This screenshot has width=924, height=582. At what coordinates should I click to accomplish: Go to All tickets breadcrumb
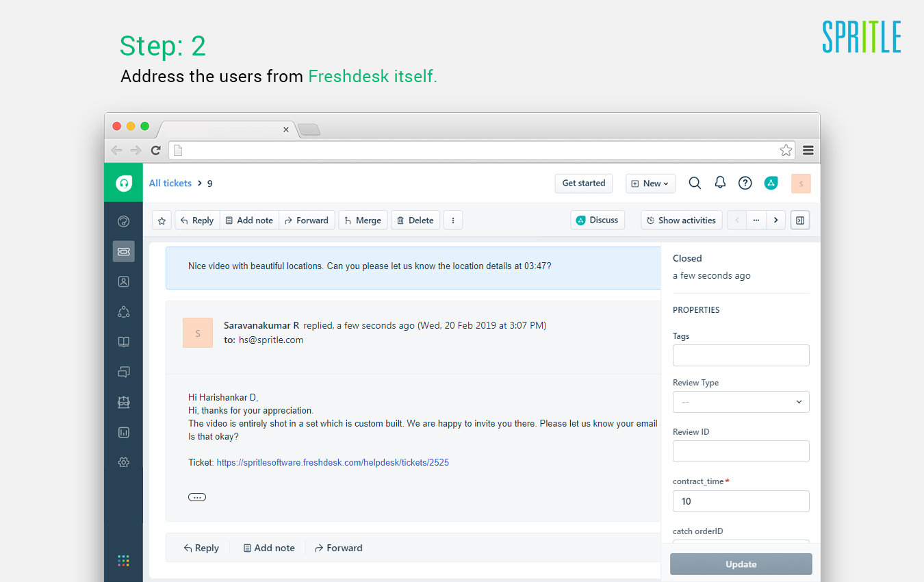pyautogui.click(x=170, y=183)
